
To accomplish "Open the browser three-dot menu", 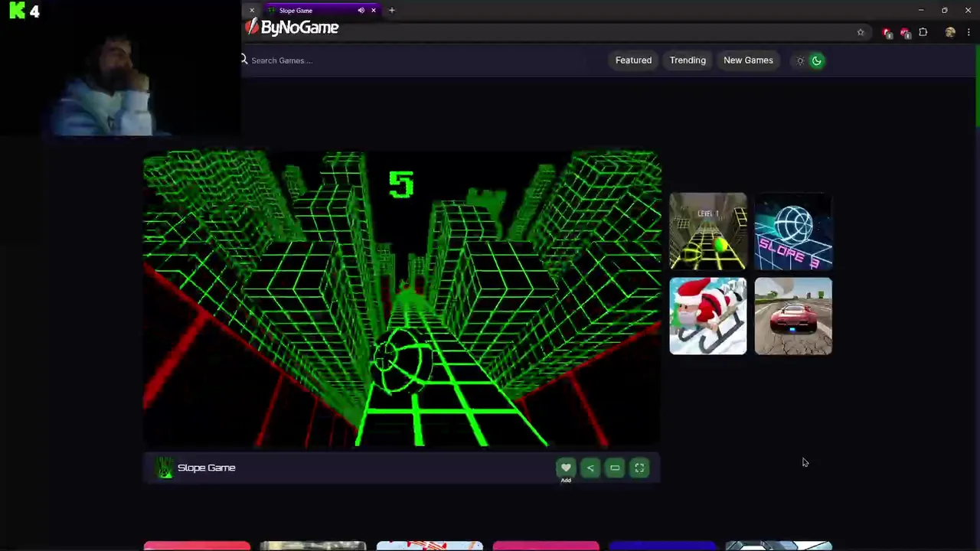I will [969, 32].
